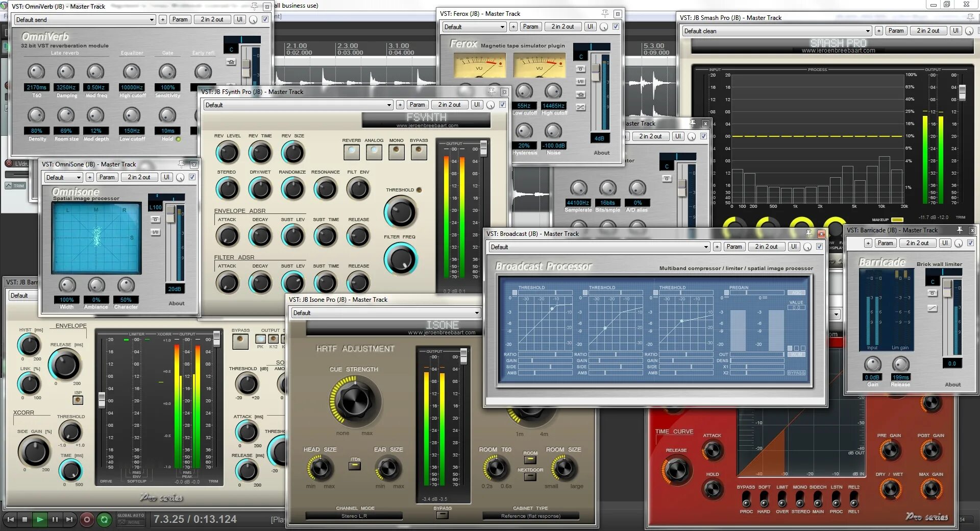
Task: Click Param button in OmniVerb
Action: coord(180,19)
